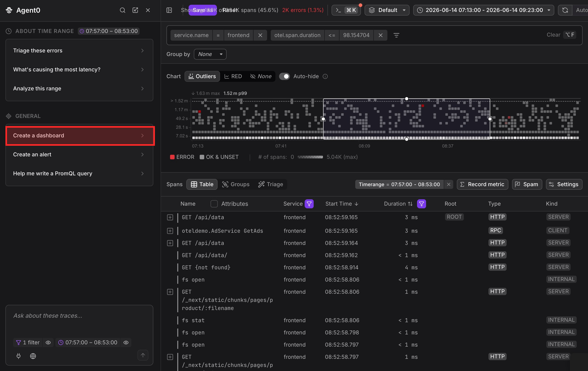Open the time range picker dropdown
588x371 pixels.
click(x=484, y=10)
